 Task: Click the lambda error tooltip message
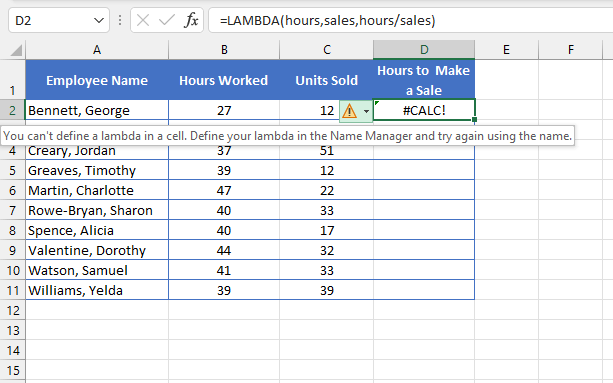tap(287, 136)
